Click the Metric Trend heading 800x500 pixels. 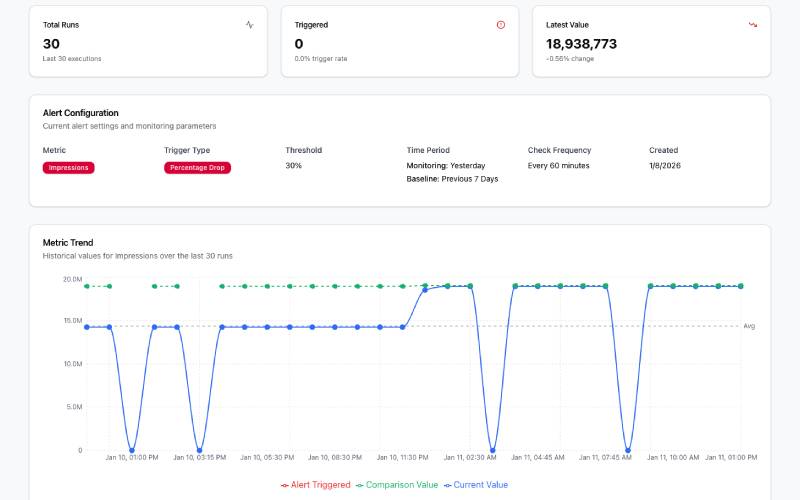click(70, 242)
